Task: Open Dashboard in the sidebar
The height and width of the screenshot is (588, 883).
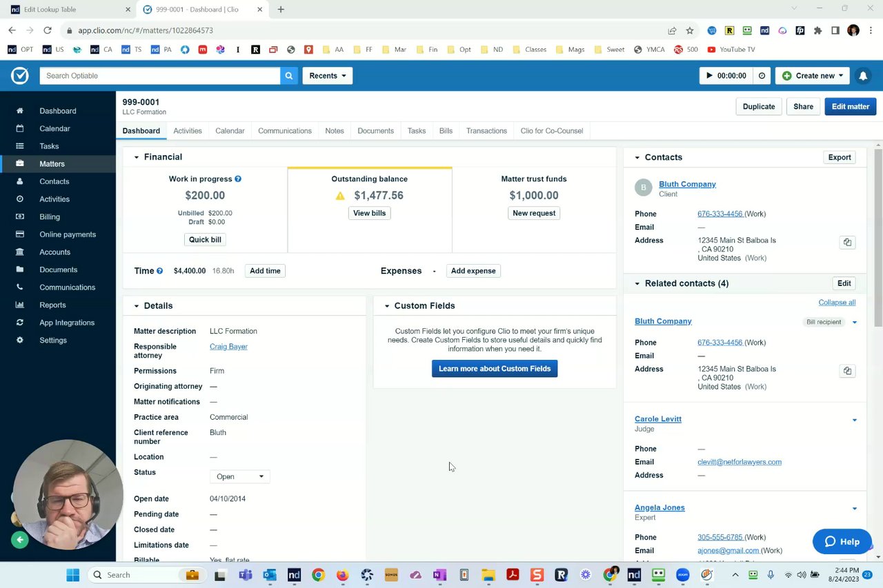Action: point(58,111)
